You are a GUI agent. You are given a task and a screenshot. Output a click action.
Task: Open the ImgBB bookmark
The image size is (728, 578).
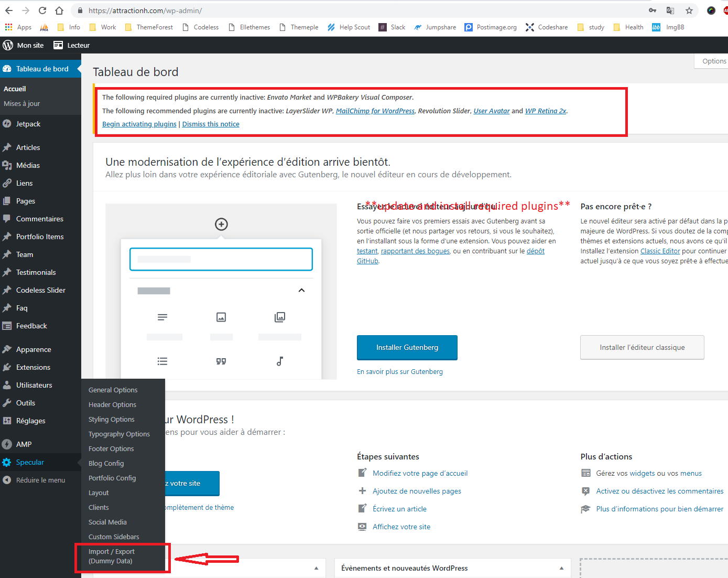[668, 27]
